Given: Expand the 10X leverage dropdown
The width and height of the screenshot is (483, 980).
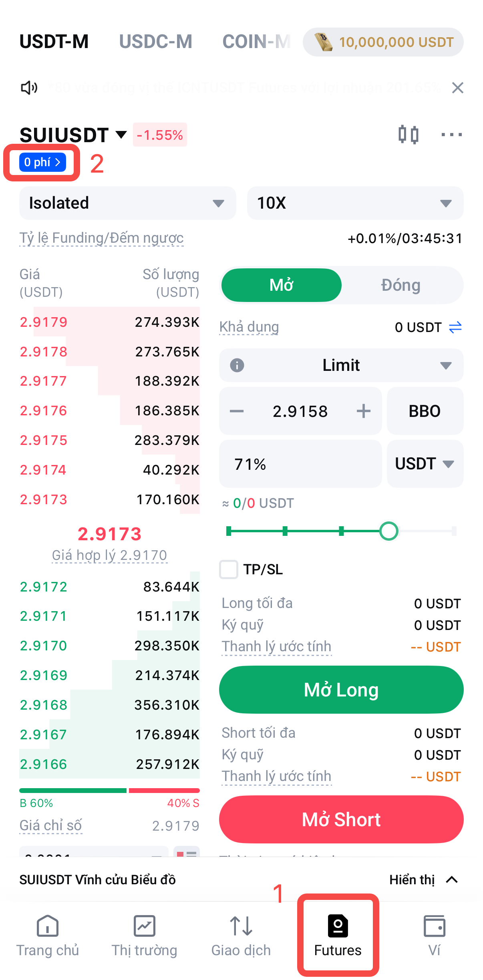Looking at the screenshot, I should [355, 203].
